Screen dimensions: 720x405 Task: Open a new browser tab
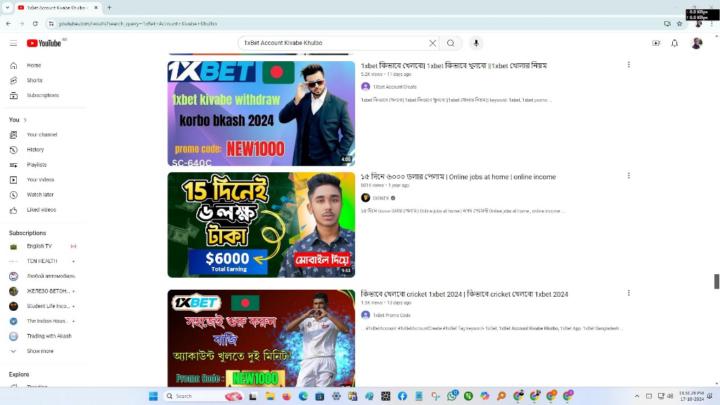109,8
